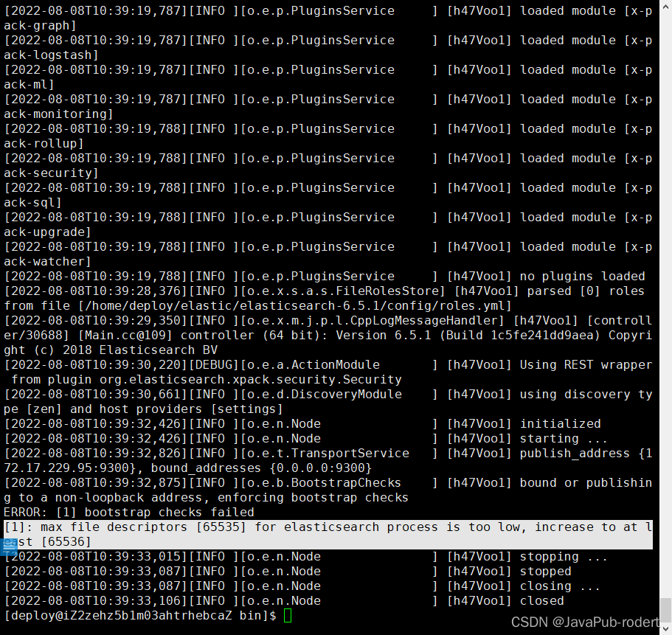Image resolution: width=672 pixels, height=635 pixels.
Task: Click 'Using REST wrapper' message
Action: [x=586, y=365]
